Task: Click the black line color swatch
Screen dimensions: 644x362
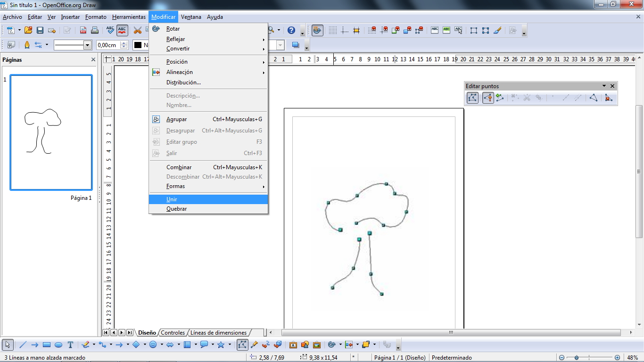Action: click(138, 45)
